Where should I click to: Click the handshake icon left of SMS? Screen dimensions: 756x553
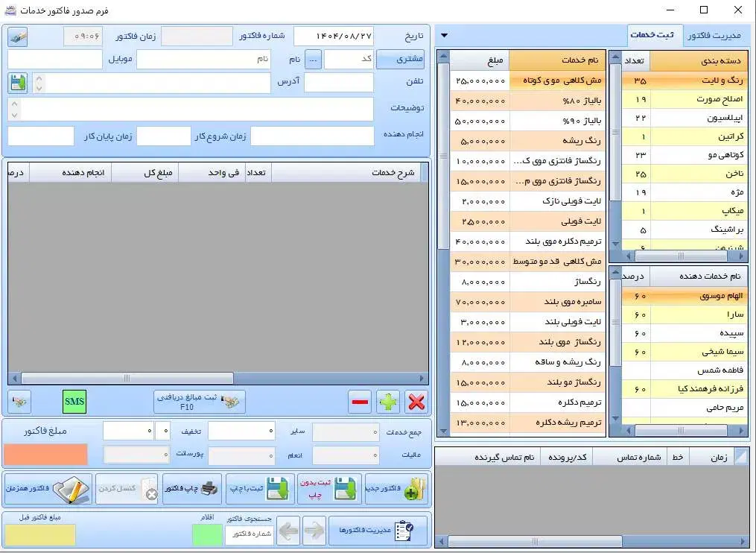20,402
